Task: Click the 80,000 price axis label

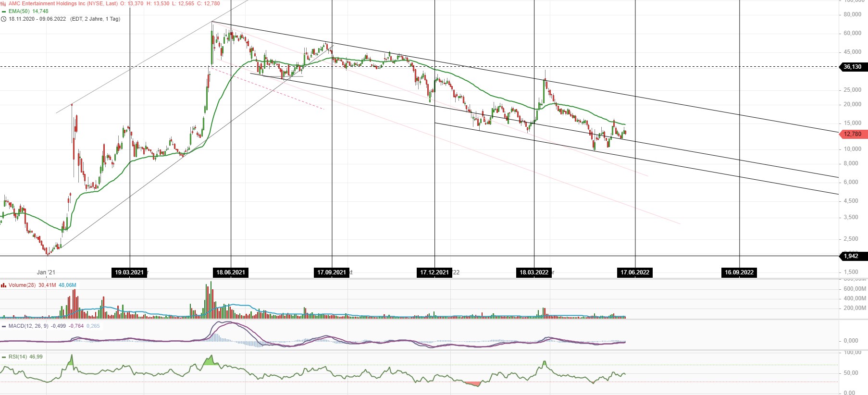Action: [853, 14]
